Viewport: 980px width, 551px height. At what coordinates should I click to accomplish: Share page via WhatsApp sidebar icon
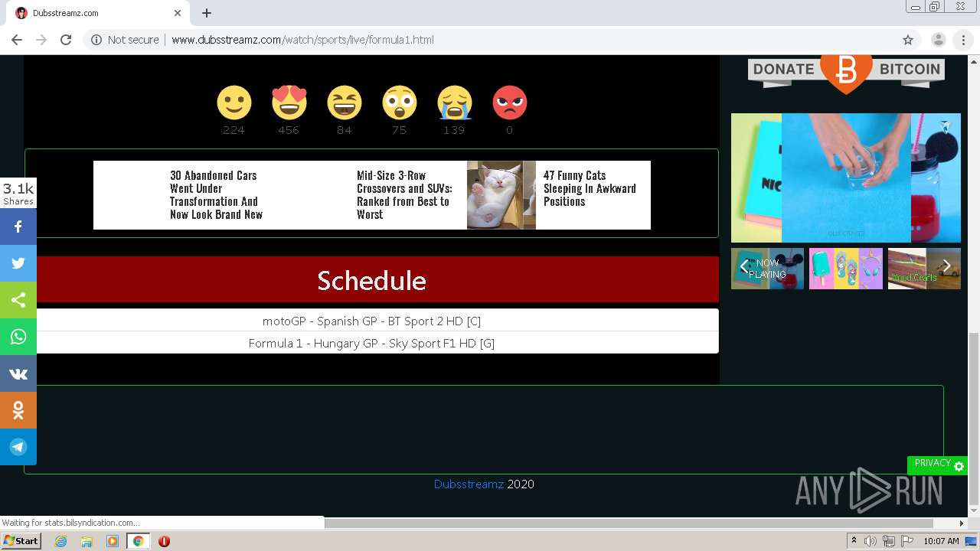click(18, 337)
